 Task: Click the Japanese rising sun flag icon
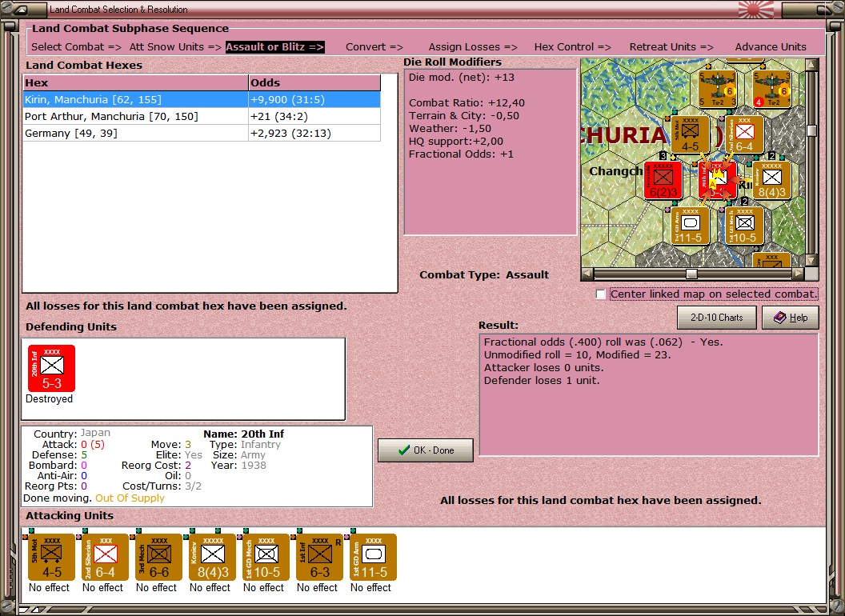(x=755, y=10)
